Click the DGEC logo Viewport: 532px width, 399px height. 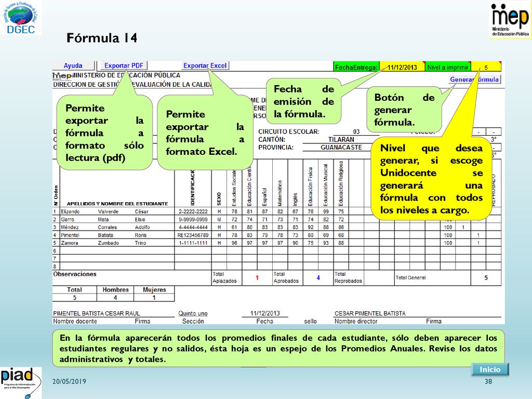pyautogui.click(x=21, y=18)
